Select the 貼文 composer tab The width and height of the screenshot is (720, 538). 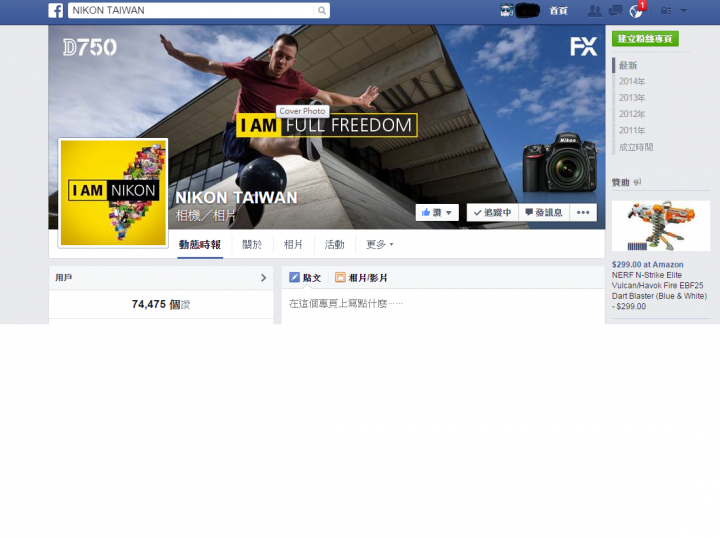(305, 278)
